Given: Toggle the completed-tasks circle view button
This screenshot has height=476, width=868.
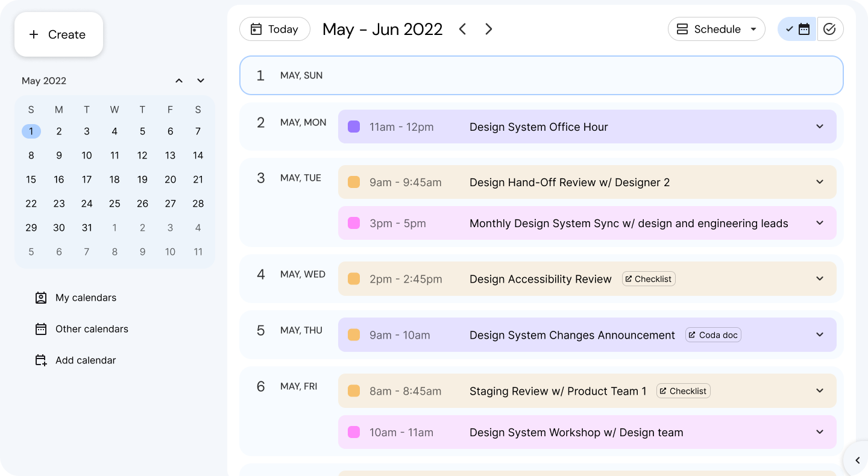Looking at the screenshot, I should pyautogui.click(x=830, y=28).
